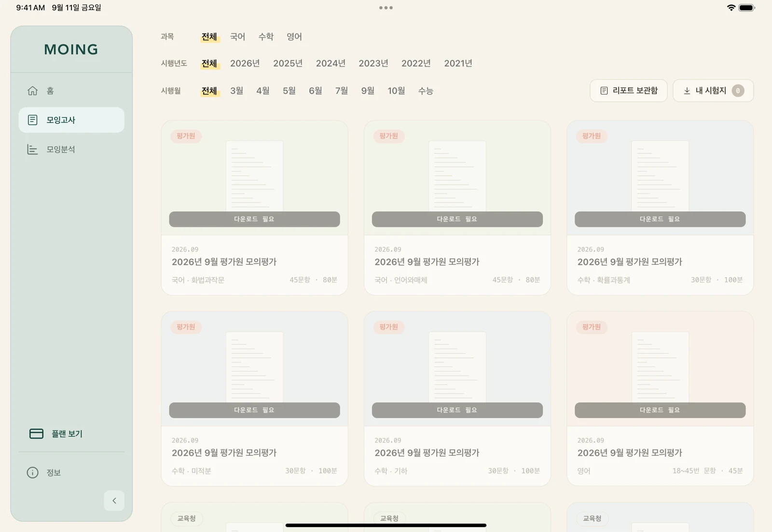Screen dimensions: 772x532
Task: Filter the year by 2022년
Action: coord(416,63)
